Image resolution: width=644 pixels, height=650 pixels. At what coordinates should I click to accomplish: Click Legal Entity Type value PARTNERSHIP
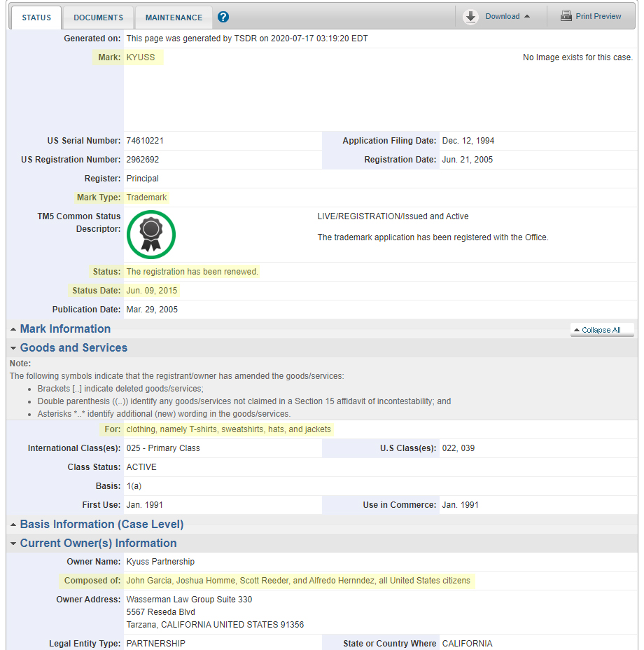tap(155, 644)
